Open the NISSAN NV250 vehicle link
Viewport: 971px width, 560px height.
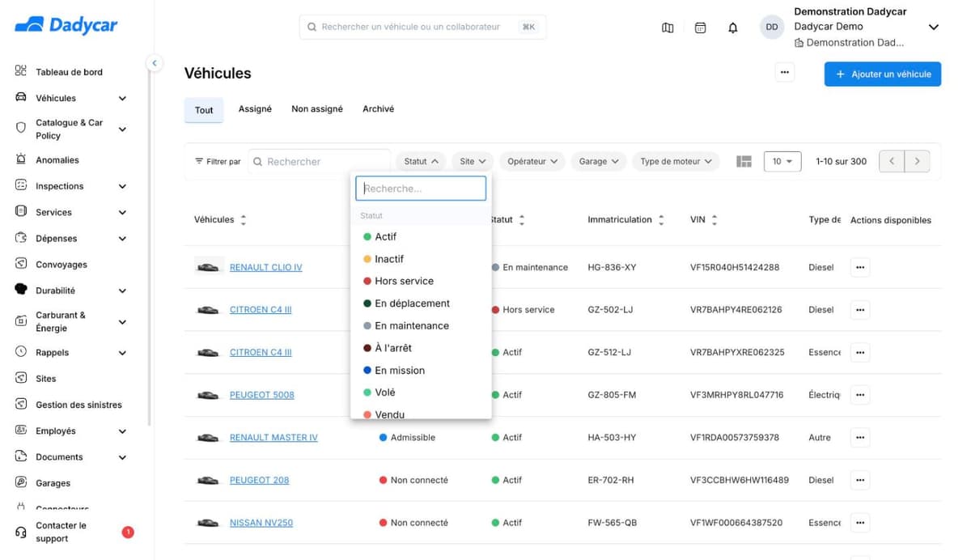tap(261, 523)
